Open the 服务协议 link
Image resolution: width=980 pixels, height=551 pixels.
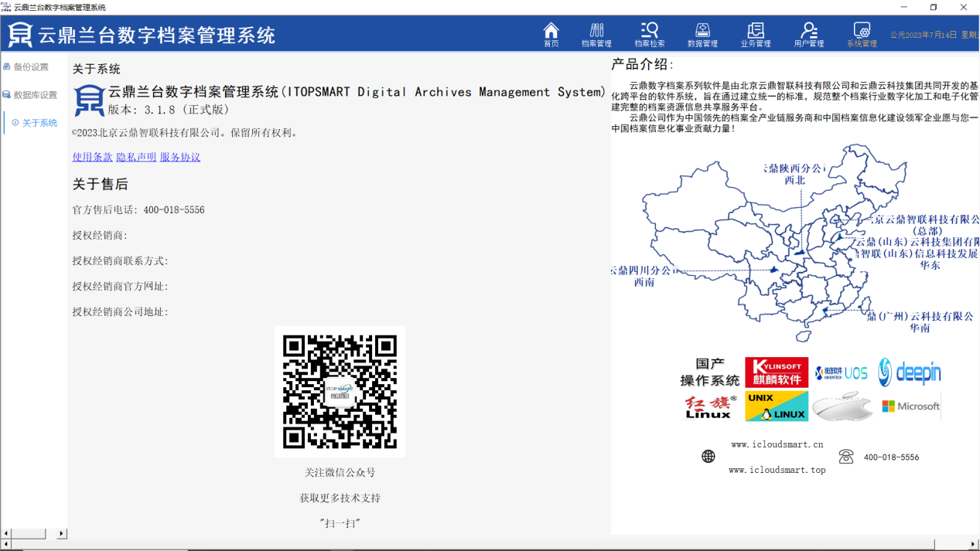pyautogui.click(x=180, y=157)
